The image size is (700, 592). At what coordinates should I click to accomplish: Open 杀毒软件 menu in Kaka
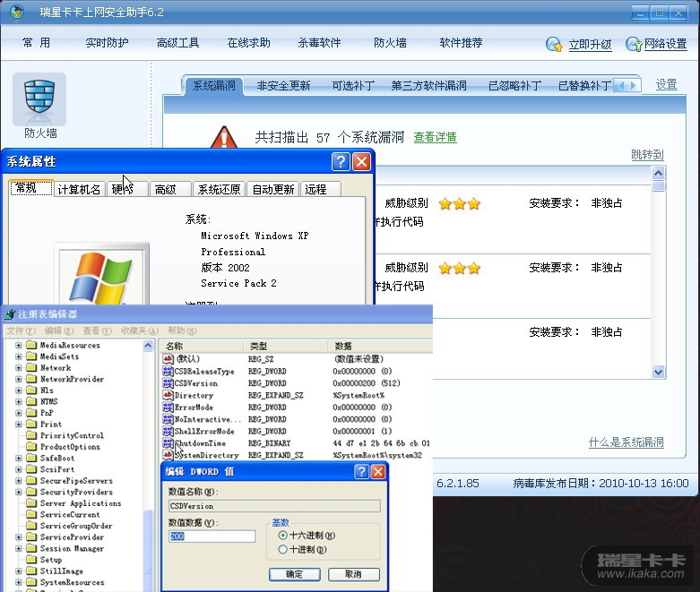click(x=319, y=43)
